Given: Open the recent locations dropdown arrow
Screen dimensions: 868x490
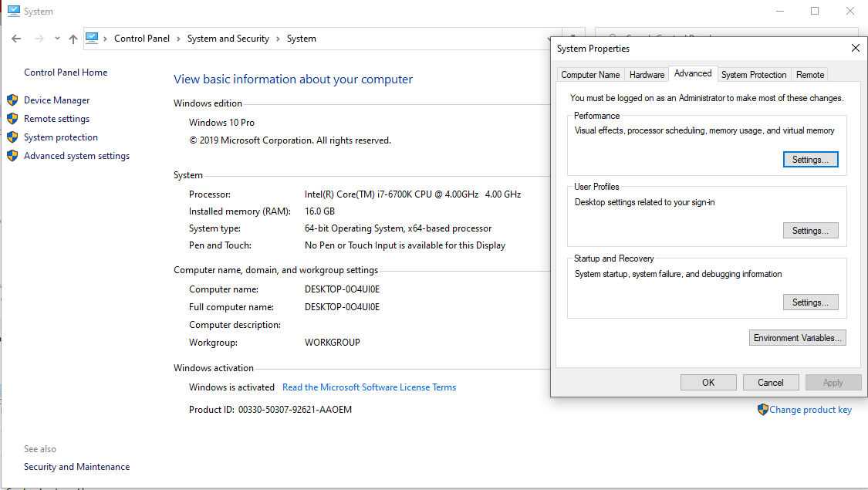Looking at the screenshot, I should [x=56, y=39].
